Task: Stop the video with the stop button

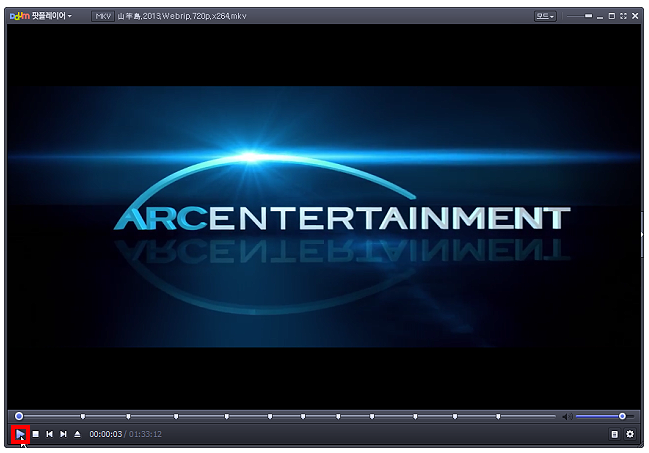Action: [x=36, y=434]
